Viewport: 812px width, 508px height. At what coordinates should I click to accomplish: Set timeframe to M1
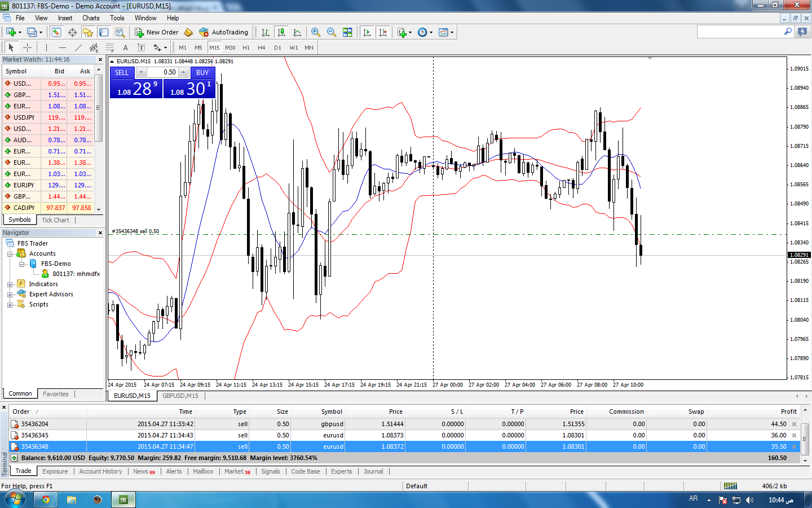183,47
